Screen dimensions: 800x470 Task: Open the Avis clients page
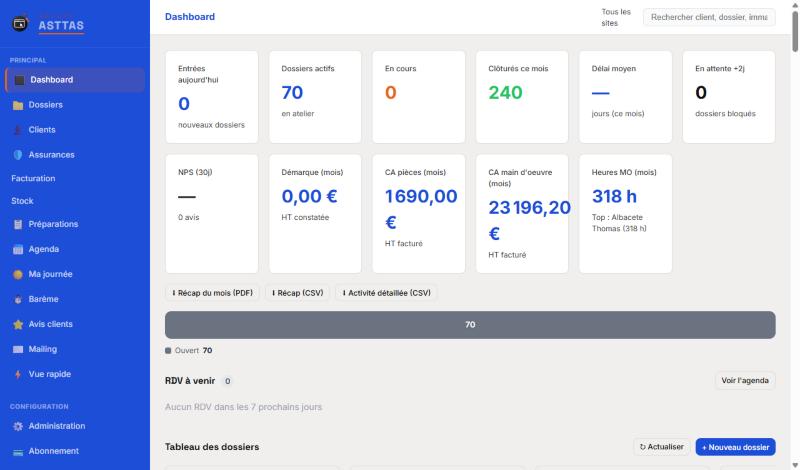74,325
